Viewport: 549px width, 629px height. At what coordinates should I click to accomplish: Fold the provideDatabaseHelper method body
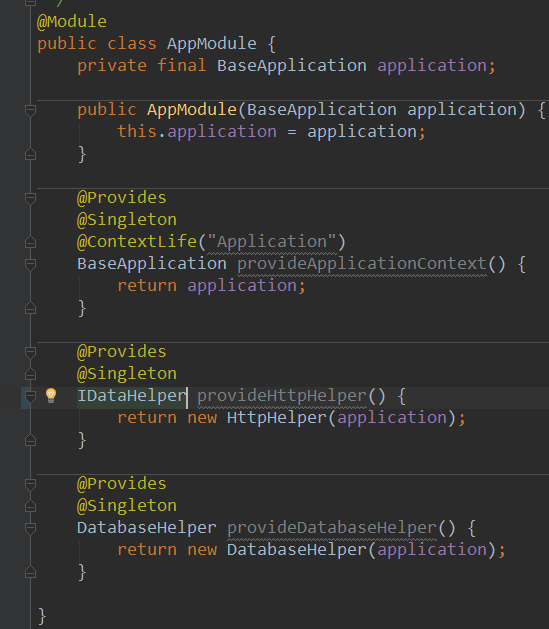[30, 528]
